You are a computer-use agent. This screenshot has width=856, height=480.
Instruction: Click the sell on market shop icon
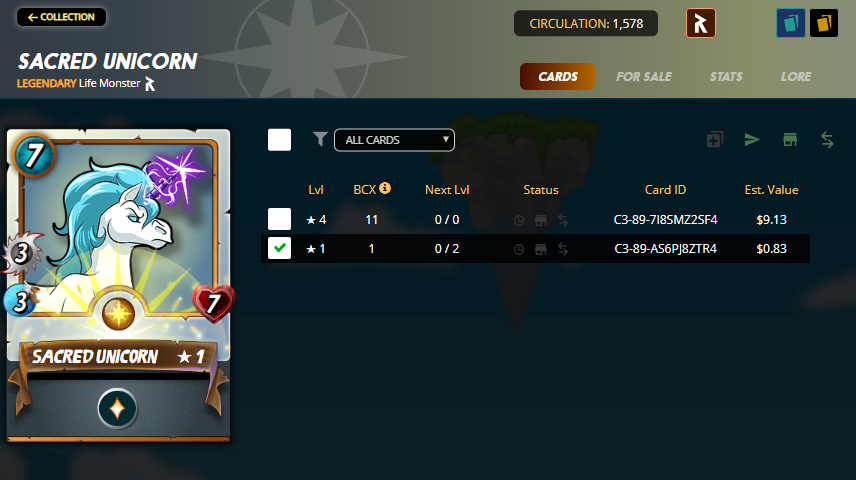[x=789, y=140]
